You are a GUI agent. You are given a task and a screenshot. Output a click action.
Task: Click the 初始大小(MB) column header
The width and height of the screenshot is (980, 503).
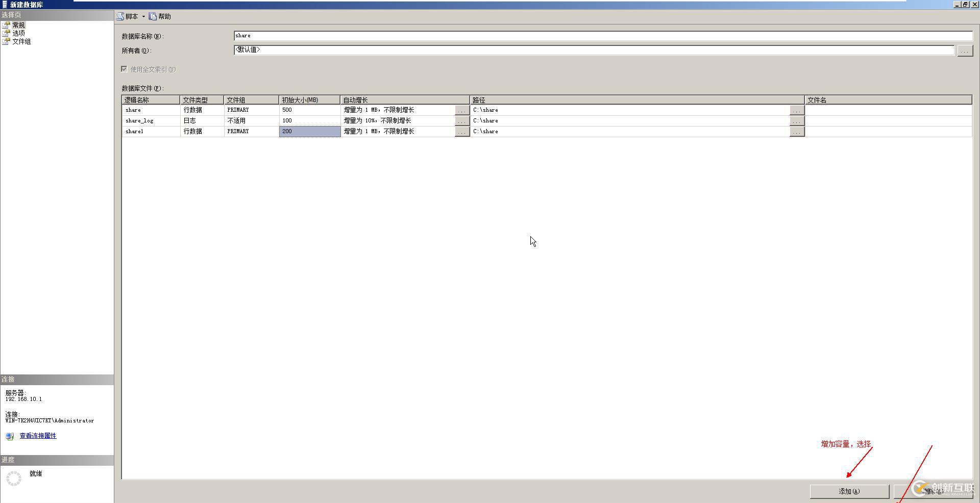coord(310,100)
